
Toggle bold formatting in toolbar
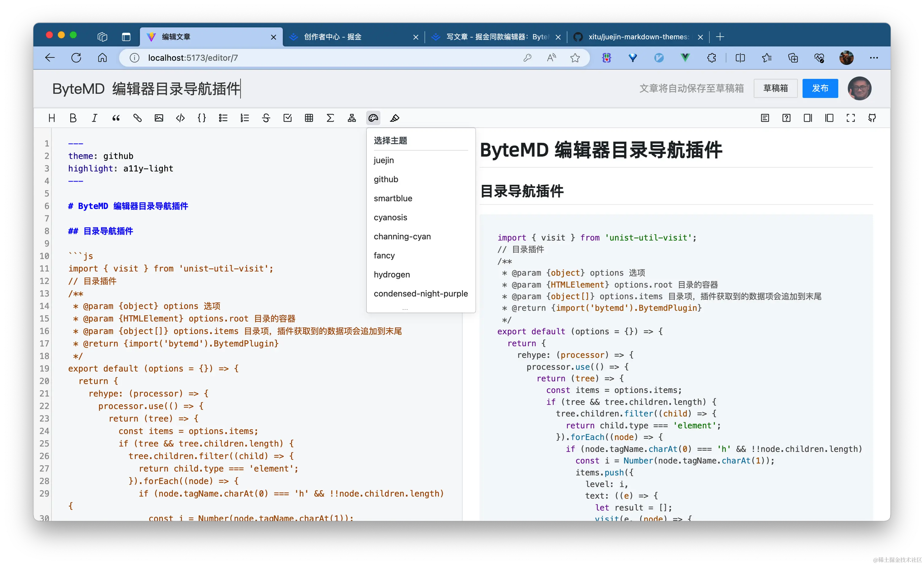73,118
